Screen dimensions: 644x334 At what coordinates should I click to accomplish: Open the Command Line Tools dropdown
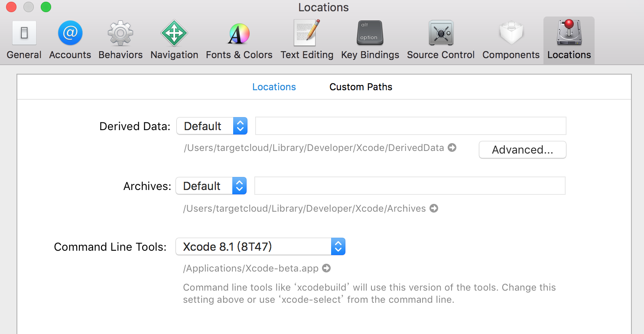coord(260,247)
